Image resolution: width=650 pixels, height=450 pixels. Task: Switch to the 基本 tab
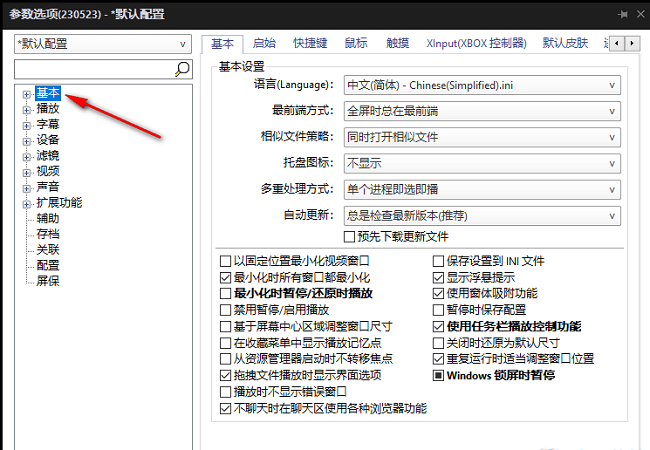(223, 44)
